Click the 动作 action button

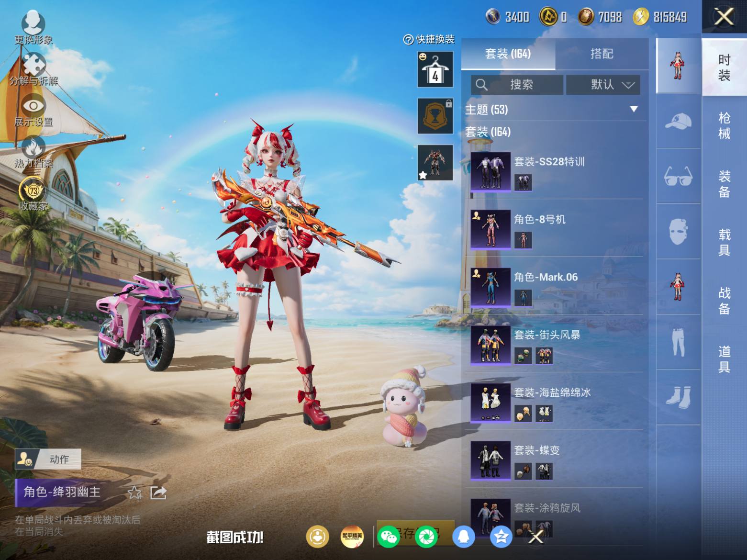click(48, 459)
